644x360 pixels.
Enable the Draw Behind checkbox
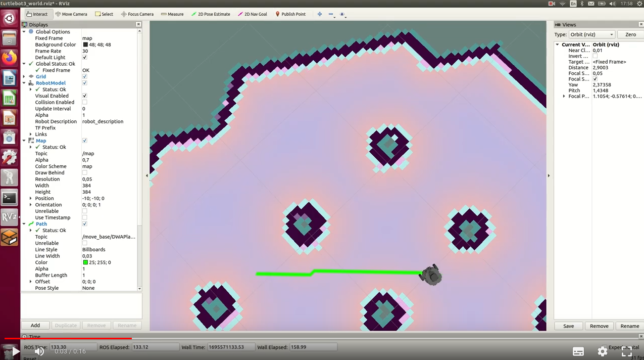pos(85,173)
